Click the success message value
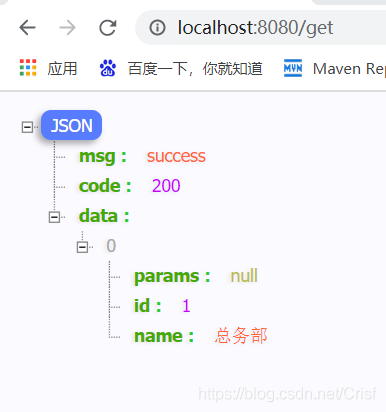 pyautogui.click(x=176, y=156)
